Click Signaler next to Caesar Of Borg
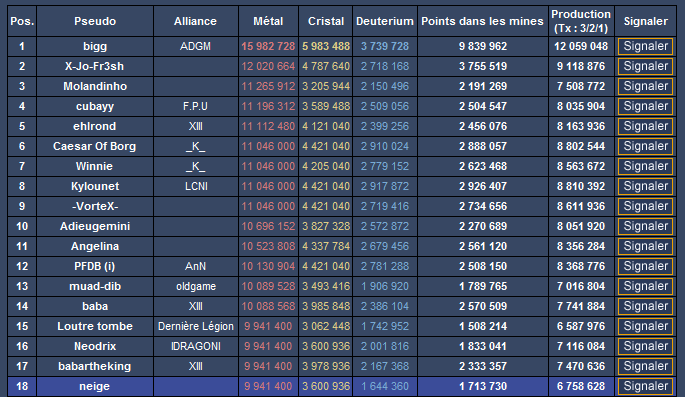685x397 pixels. pyautogui.click(x=645, y=146)
